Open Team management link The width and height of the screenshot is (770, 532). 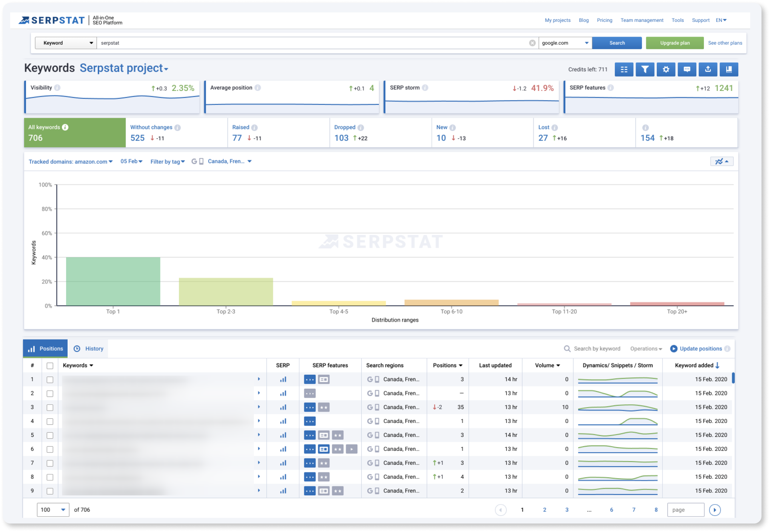coord(642,20)
